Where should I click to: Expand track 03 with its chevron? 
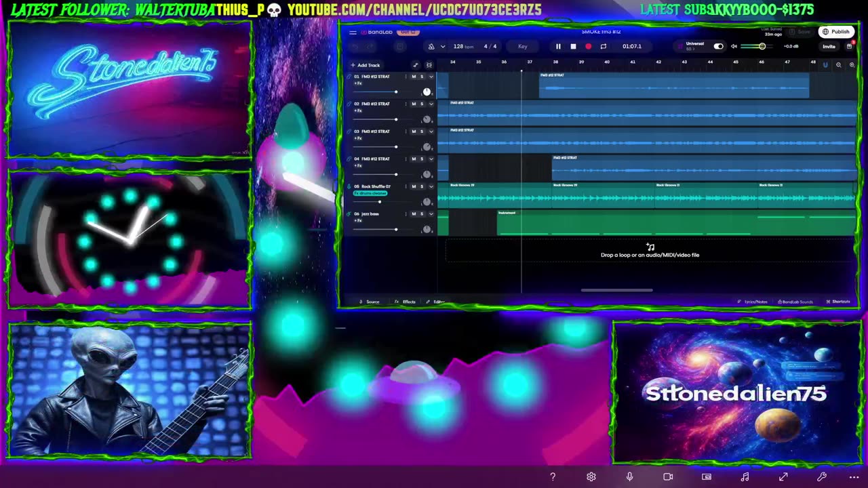431,131
